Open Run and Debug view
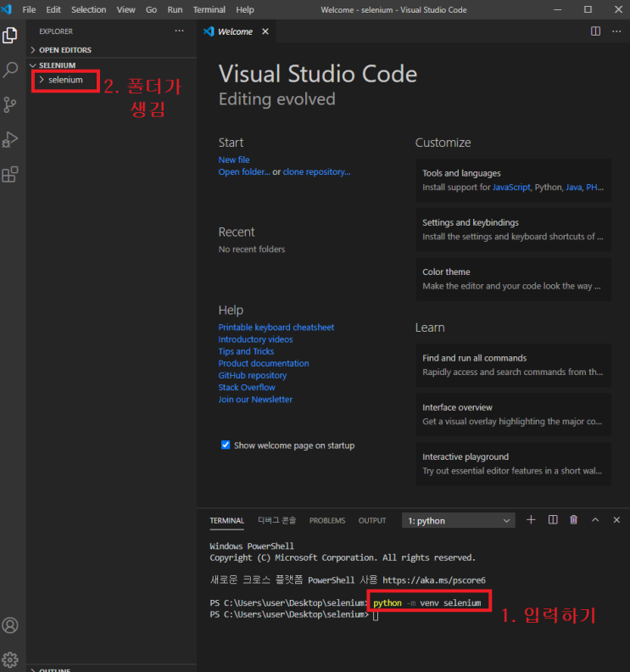The image size is (630, 672). click(x=10, y=140)
